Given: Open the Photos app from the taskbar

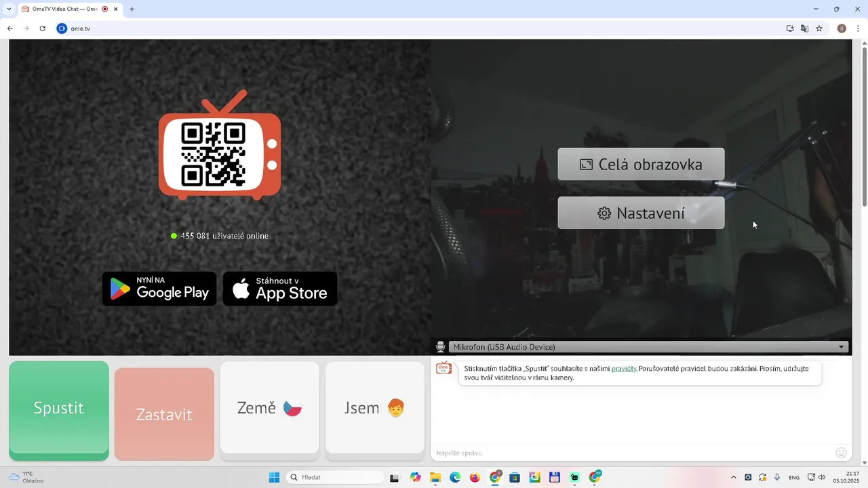Looking at the screenshot, I should pos(534,477).
